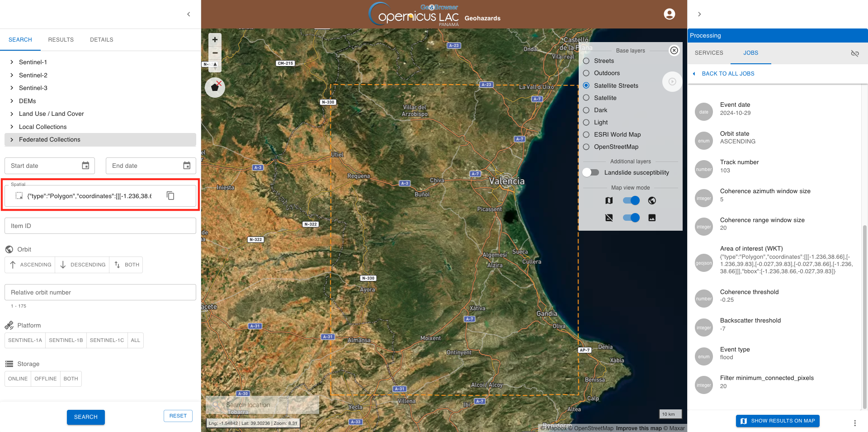Click the unlink icon in Processing panel
The height and width of the screenshot is (432, 868).
[x=854, y=53]
